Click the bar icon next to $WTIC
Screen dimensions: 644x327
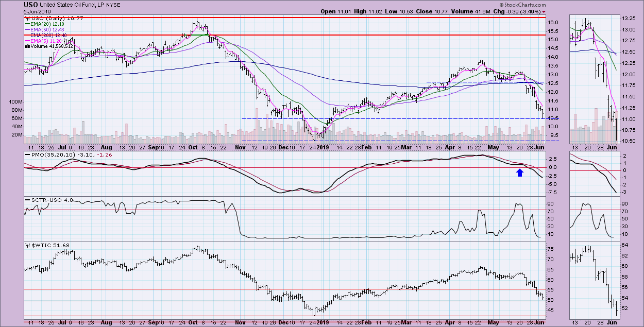pyautogui.click(x=27, y=245)
